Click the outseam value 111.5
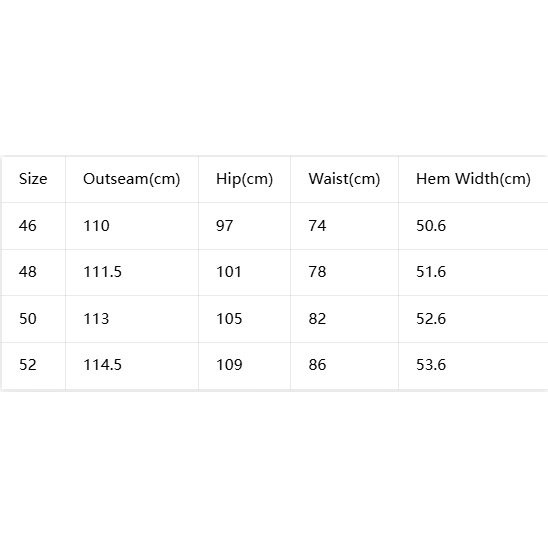Viewport: 548px width, 548px height. tap(102, 272)
